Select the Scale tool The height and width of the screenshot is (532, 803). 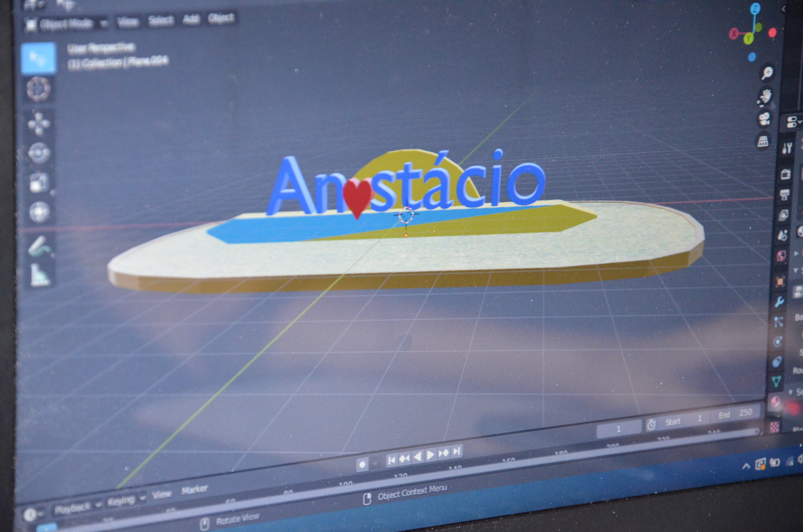[39, 182]
